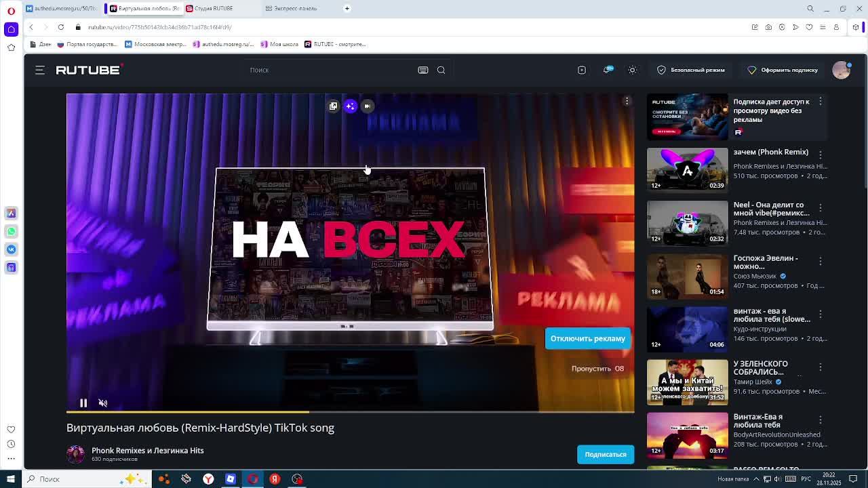Unmute the video player sound
The width and height of the screenshot is (868, 488).
click(x=103, y=403)
